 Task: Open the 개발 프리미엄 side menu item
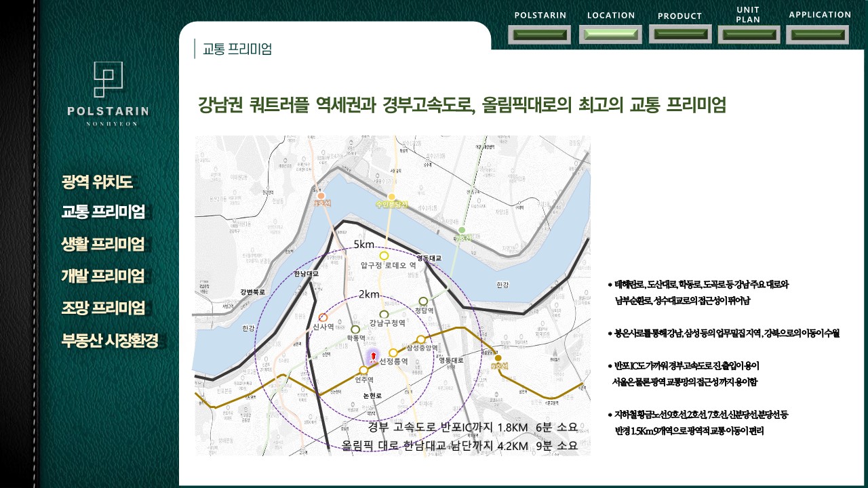coord(103,276)
